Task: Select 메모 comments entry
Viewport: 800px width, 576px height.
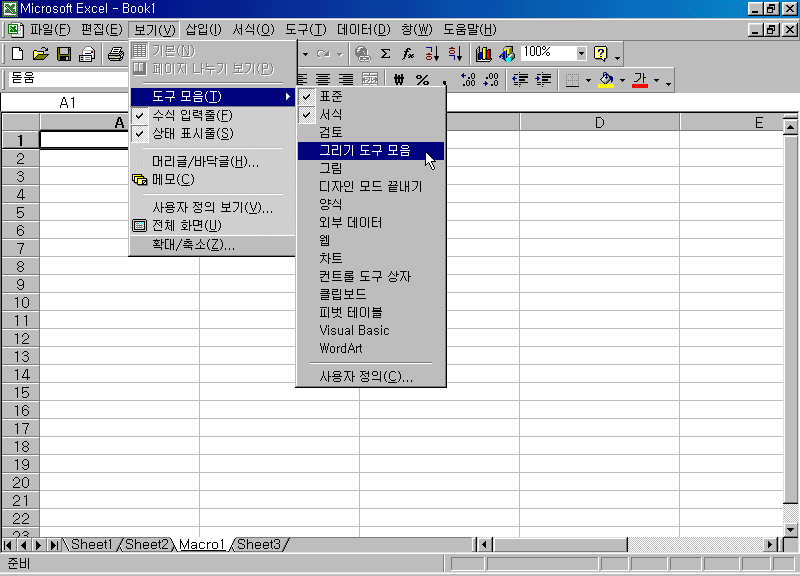Action: [x=212, y=180]
